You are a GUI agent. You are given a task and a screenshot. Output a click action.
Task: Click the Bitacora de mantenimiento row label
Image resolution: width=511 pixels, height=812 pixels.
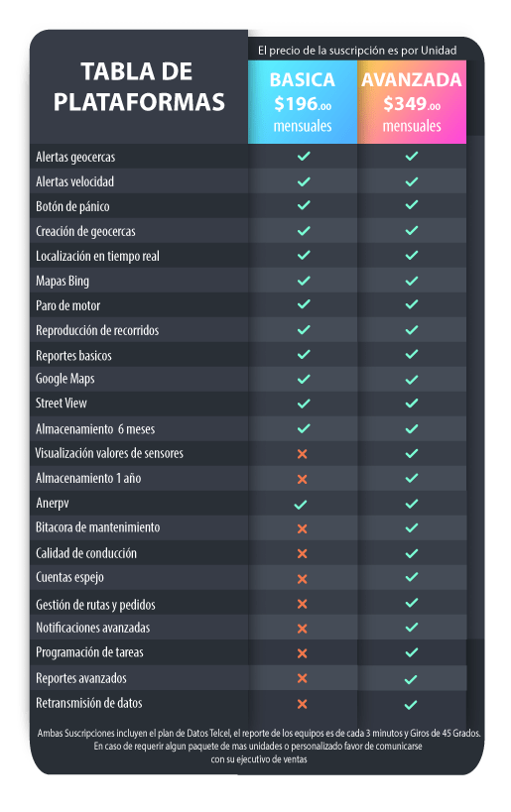[x=97, y=527]
